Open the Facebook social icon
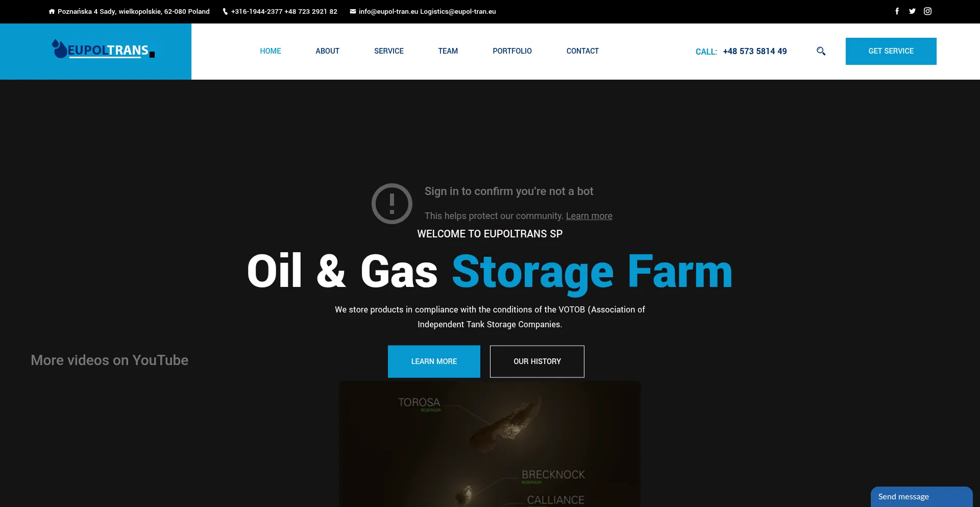This screenshot has height=507, width=980. (897, 11)
